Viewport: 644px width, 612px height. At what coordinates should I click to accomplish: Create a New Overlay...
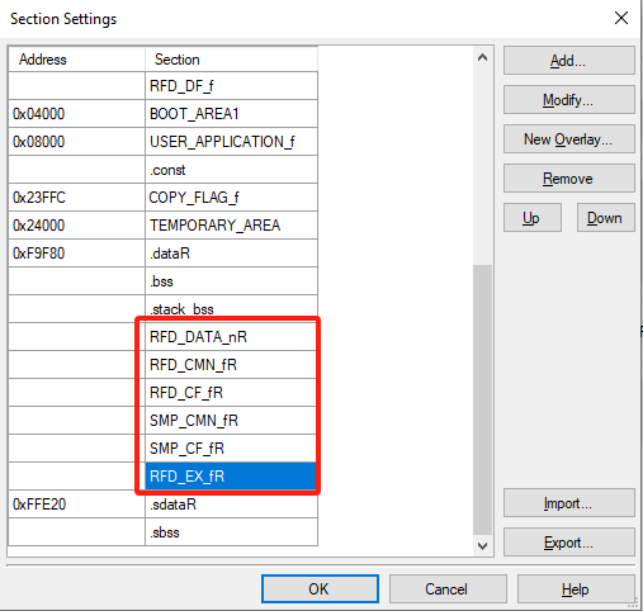(569, 139)
